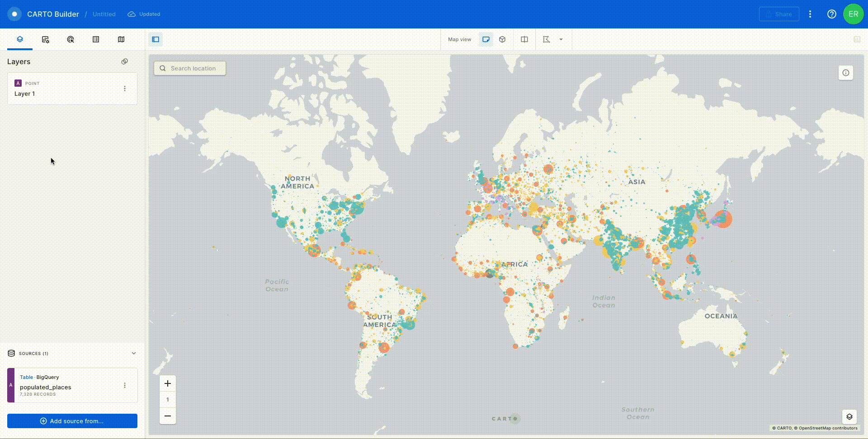
Task: Click the Share button
Action: tap(778, 14)
